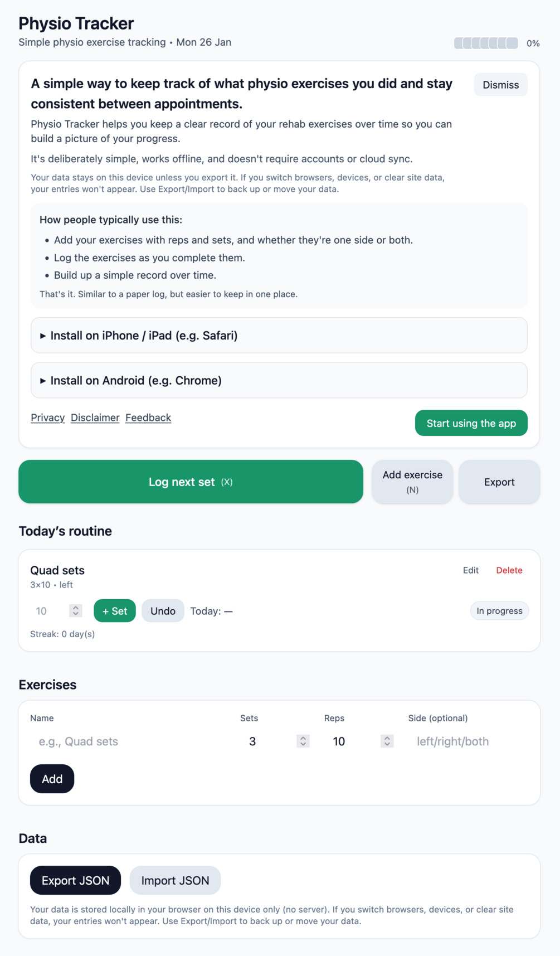Viewport: 560px width, 956px height.
Task: Add a set to Quad sets
Action: 115,611
